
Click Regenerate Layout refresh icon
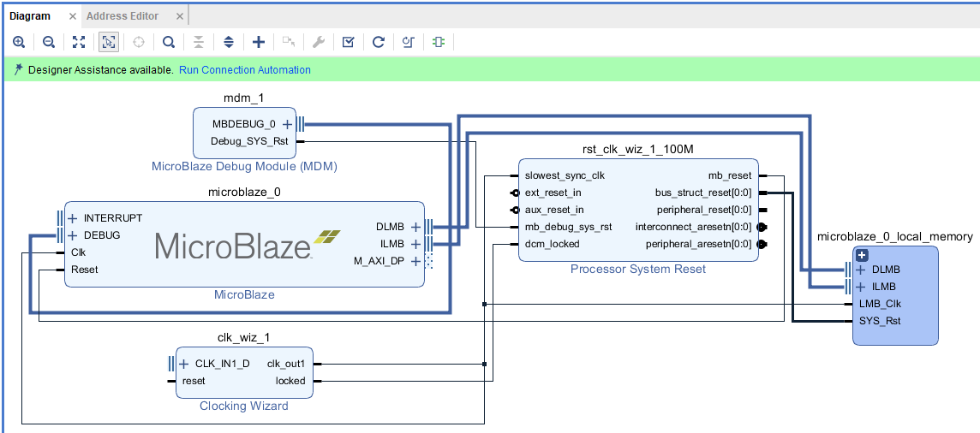pyautogui.click(x=379, y=42)
